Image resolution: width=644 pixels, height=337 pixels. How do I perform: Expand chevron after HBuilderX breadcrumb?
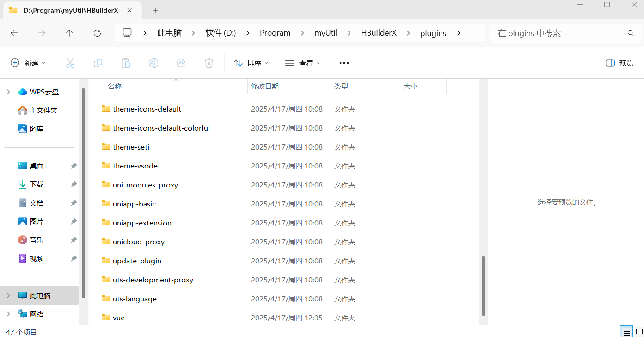pyautogui.click(x=408, y=33)
